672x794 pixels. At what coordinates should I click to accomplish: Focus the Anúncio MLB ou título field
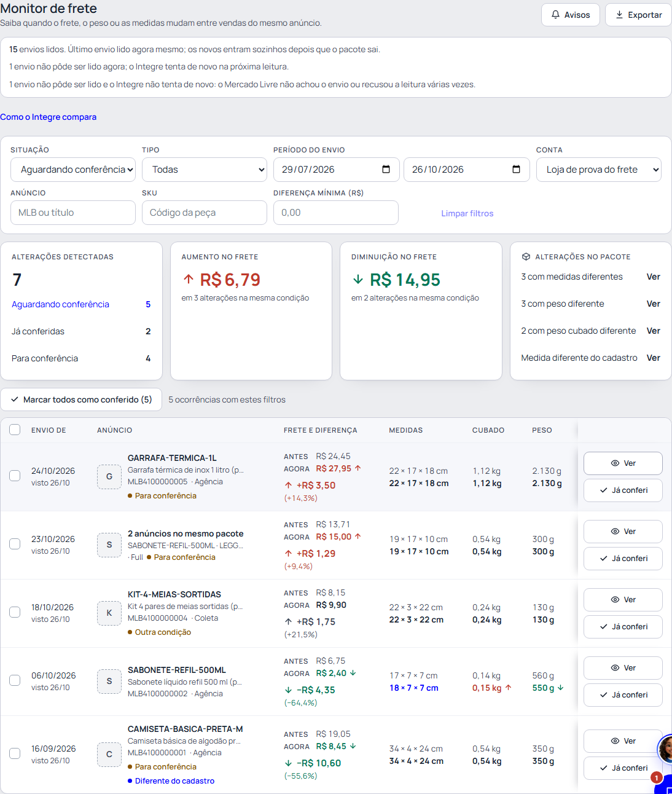pos(73,213)
